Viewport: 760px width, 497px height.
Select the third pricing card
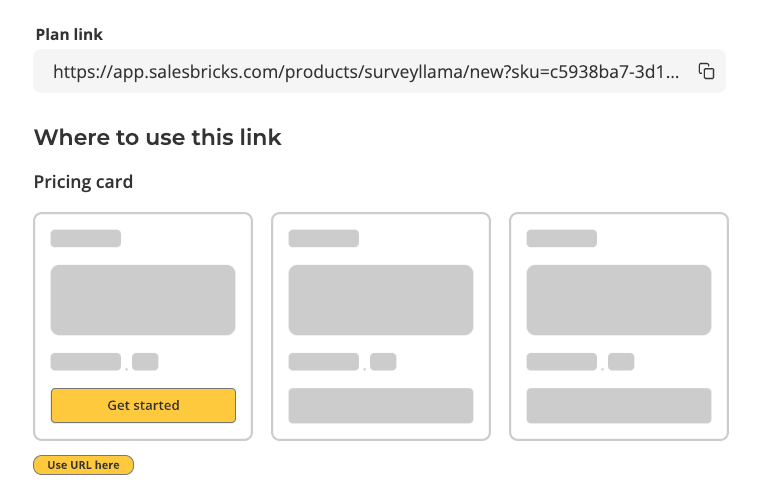pyautogui.click(x=619, y=326)
